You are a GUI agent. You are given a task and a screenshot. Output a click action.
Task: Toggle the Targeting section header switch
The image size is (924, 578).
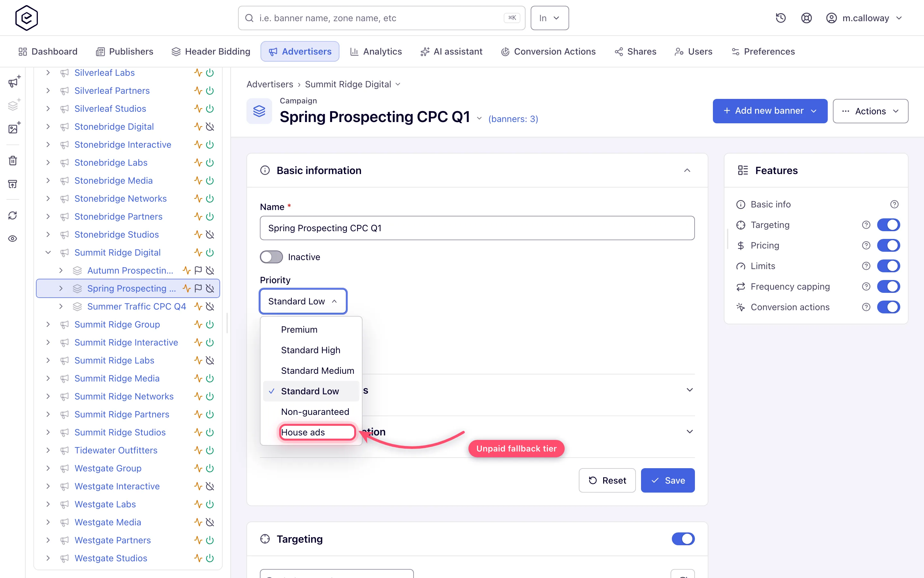[x=683, y=539]
